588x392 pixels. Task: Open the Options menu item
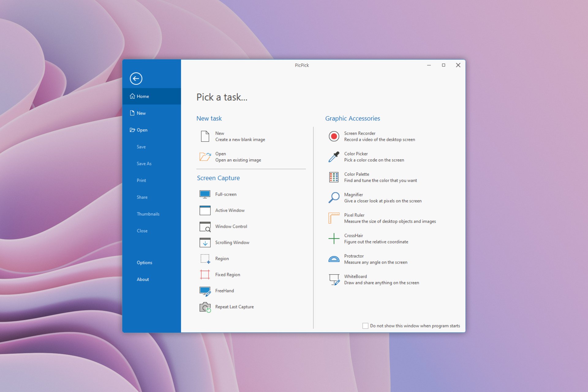[144, 262]
